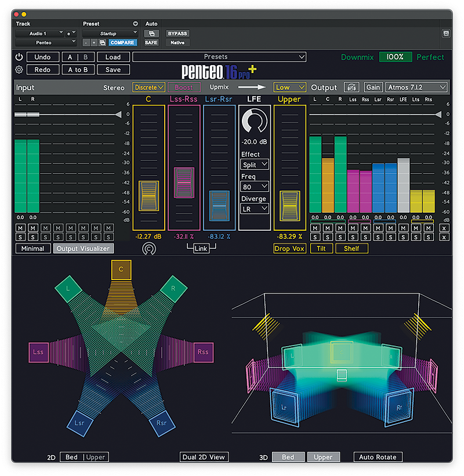Select the 3D Upper view
This screenshot has width=464, height=476.
[x=324, y=457]
